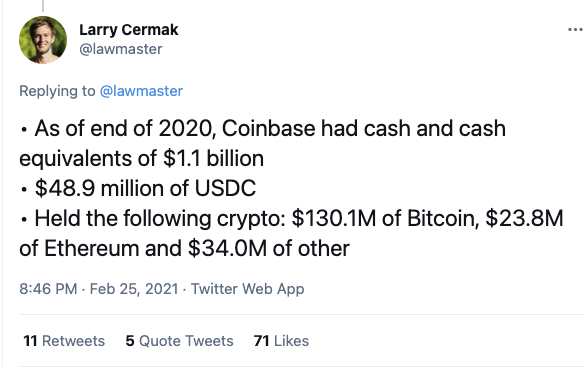Click the 'Replying to' label text
The width and height of the screenshot is (585, 367).
point(57,91)
